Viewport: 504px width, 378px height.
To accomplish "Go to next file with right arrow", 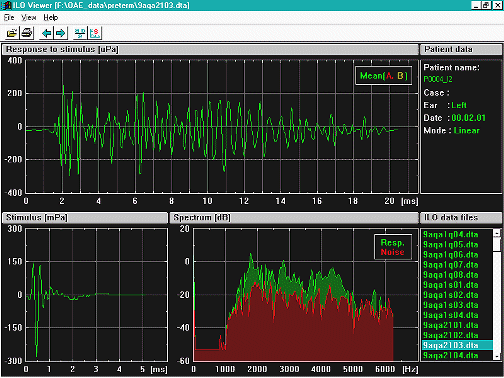I will click(61, 33).
